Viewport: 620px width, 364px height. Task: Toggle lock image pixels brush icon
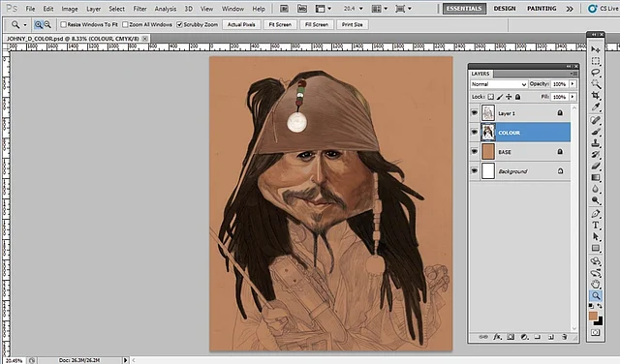[500, 97]
